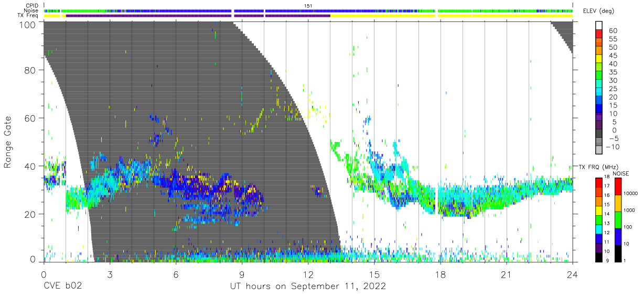
Task: Click the 6 tick on UT hours axis
Action: pos(176,274)
